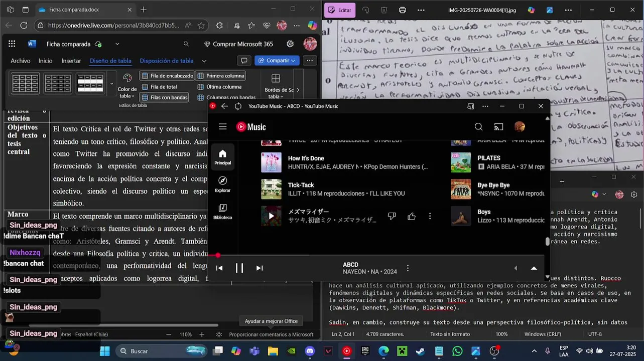Open YouTube Music hamburger menu
This screenshot has width=644, height=361.
coord(223,127)
